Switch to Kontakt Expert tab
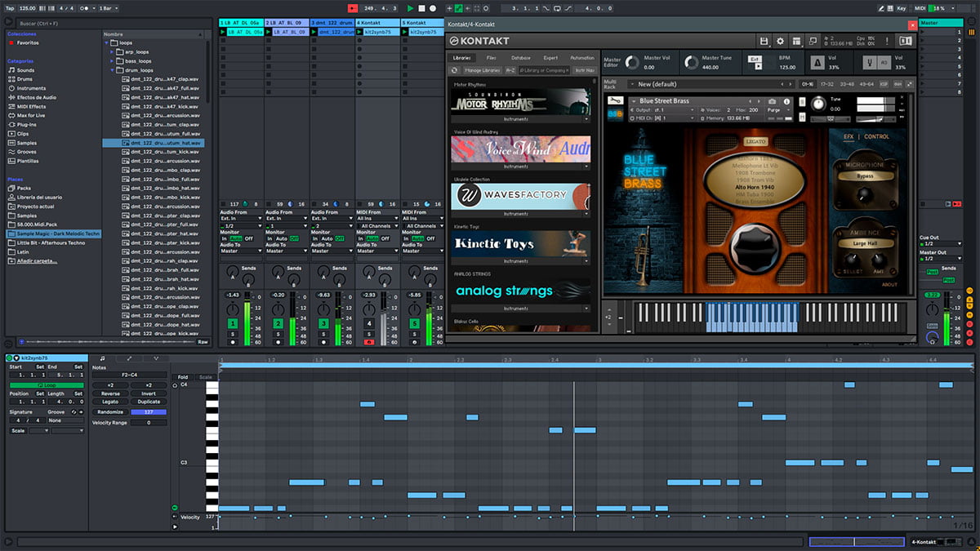Image resolution: width=980 pixels, height=551 pixels. pos(550,58)
